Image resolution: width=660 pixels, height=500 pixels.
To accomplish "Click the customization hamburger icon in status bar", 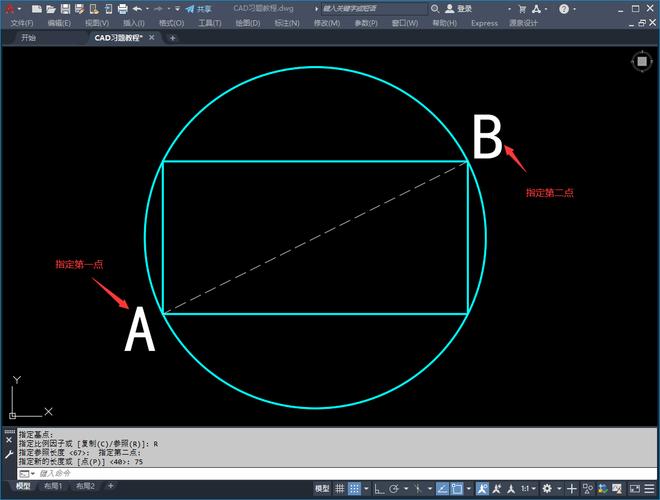I will coord(650,489).
